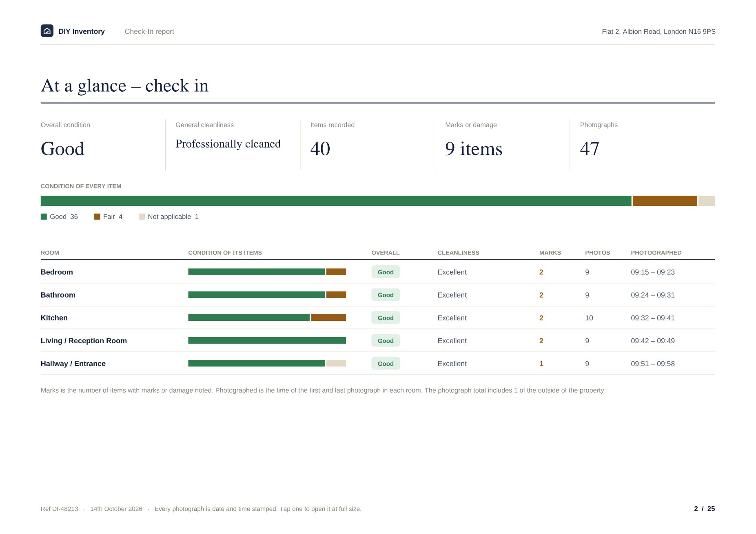
Task: Click the Bathroom time 09:24 – 09:31
Action: 652,295
